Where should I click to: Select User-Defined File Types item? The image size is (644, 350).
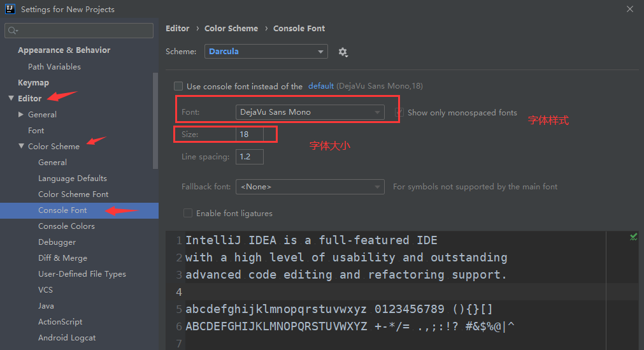click(82, 274)
